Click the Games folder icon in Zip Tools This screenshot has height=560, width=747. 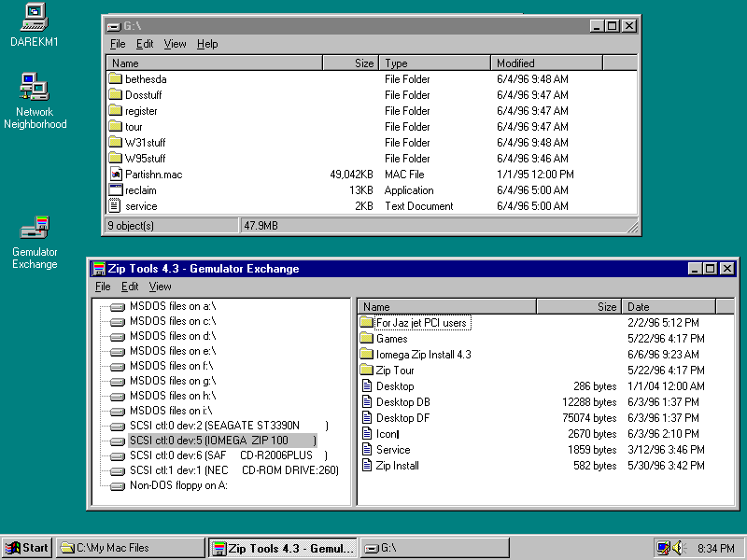pos(366,338)
